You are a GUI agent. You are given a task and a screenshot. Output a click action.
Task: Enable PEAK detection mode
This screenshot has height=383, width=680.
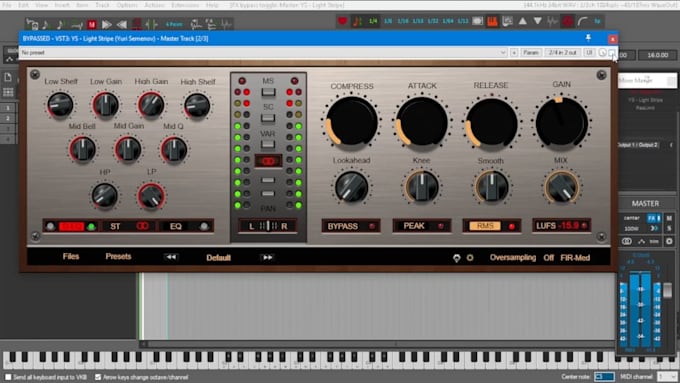422,226
